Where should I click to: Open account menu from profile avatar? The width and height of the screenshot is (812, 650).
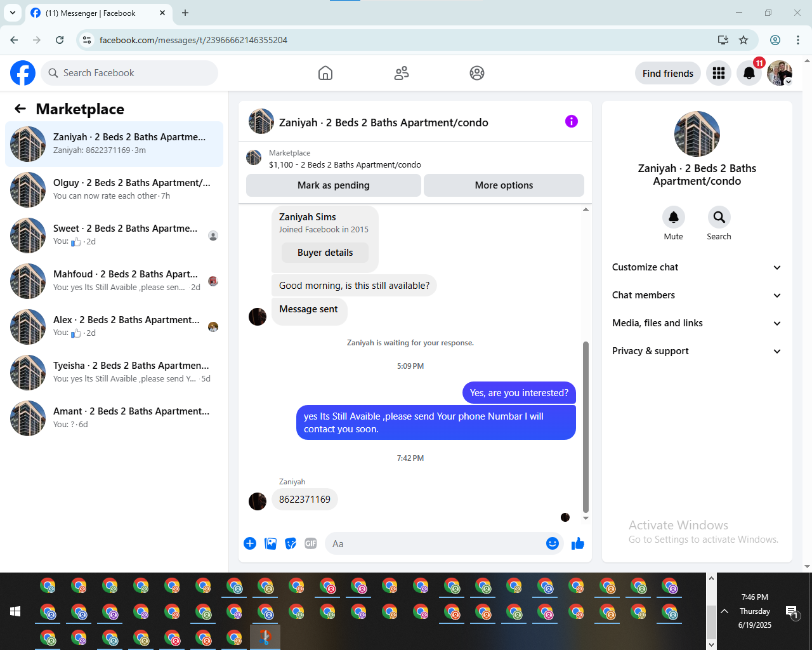coord(780,73)
